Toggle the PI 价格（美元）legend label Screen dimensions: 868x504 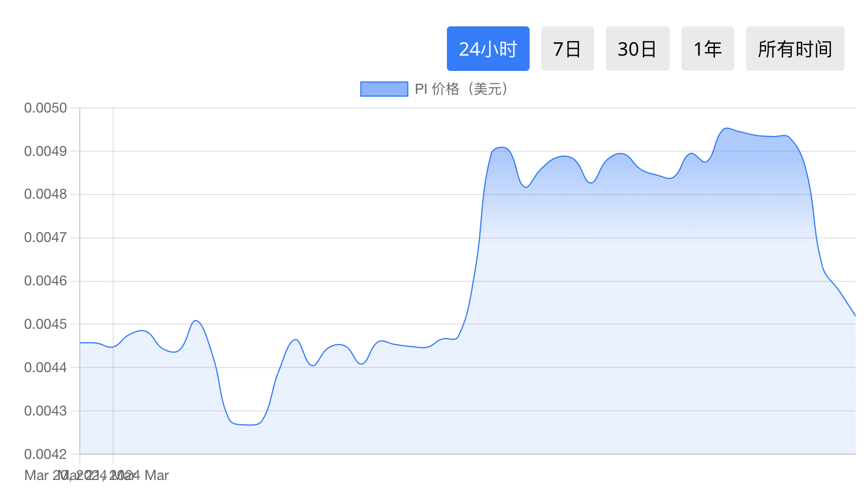463,89
